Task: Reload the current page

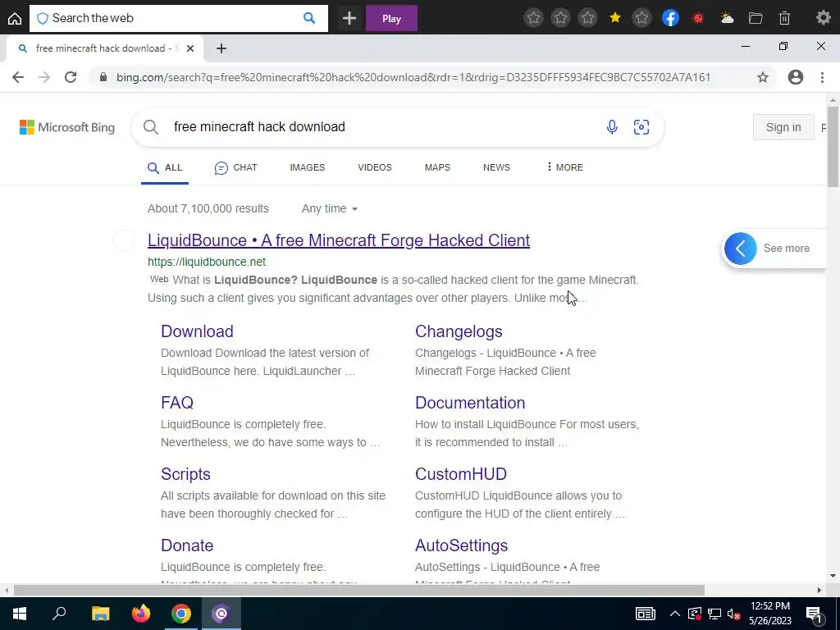Action: pyautogui.click(x=71, y=77)
